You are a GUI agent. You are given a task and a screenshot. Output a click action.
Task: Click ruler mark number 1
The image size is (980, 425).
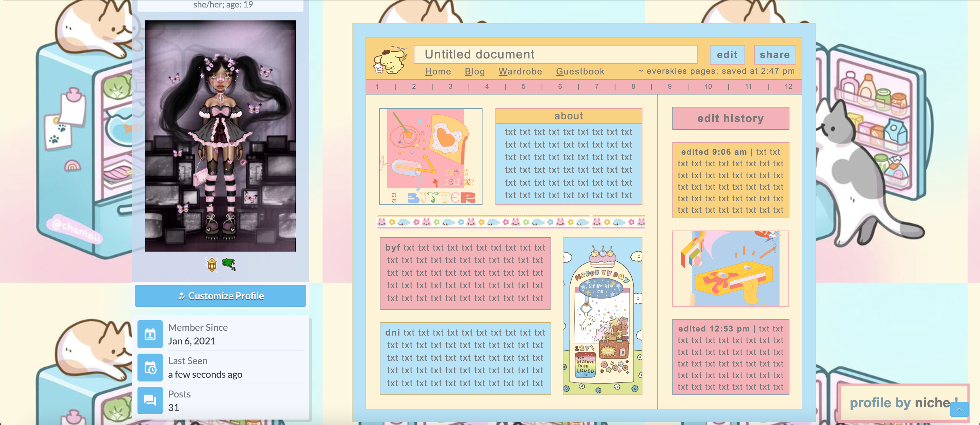[x=377, y=86]
